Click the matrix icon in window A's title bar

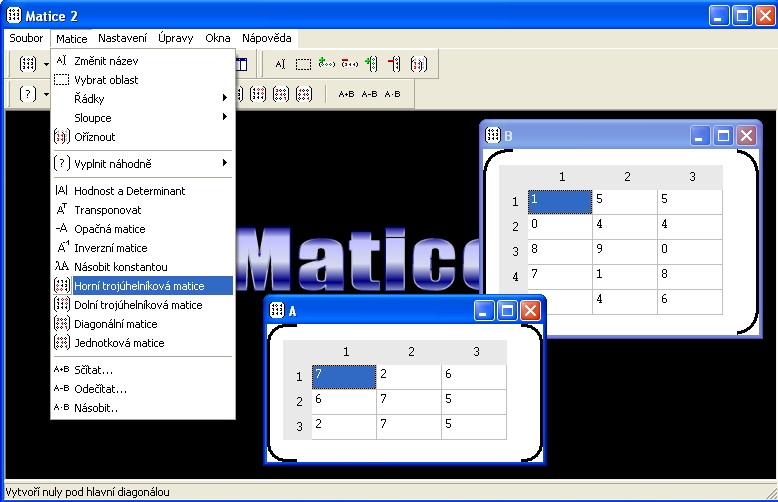pyautogui.click(x=277, y=311)
